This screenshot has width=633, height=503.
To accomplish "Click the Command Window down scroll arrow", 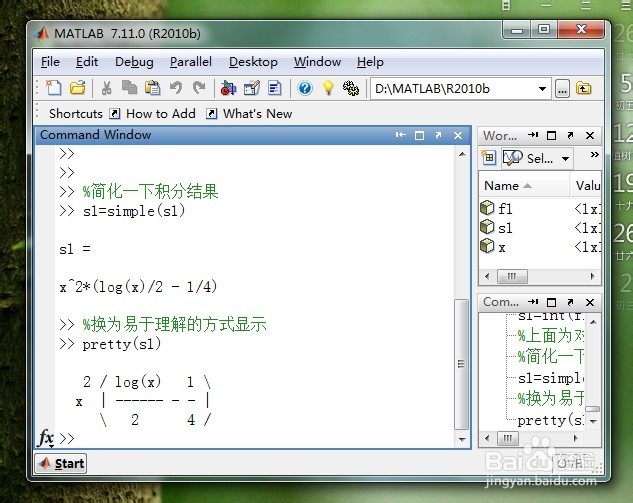I will coord(462,440).
